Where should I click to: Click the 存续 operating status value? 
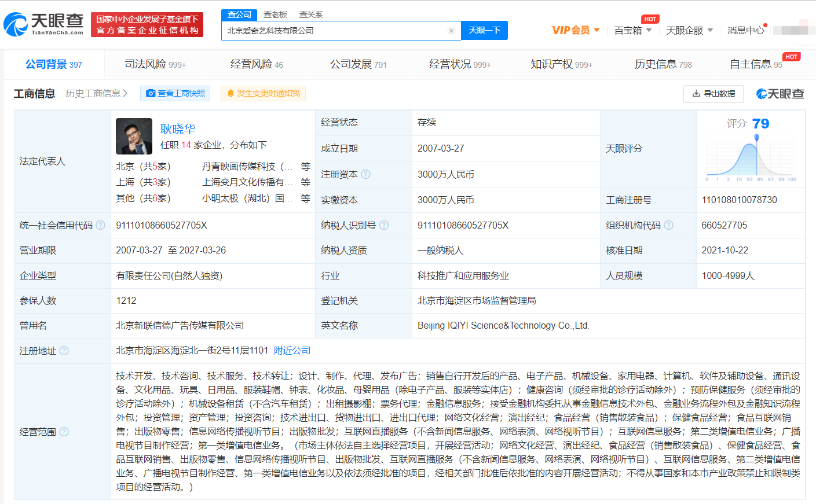point(427,123)
